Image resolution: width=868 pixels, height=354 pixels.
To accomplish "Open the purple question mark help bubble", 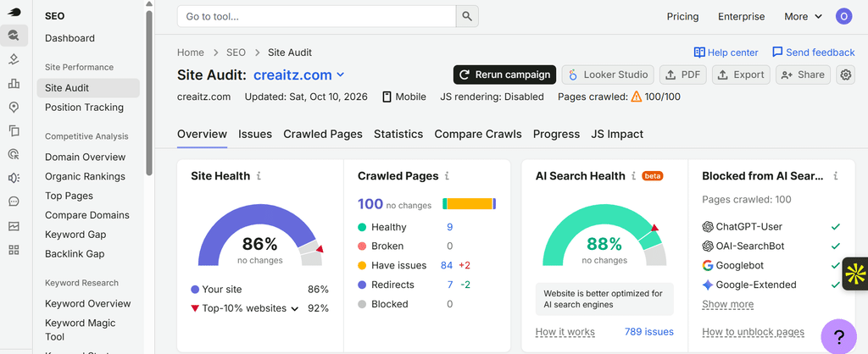I will click(x=838, y=336).
